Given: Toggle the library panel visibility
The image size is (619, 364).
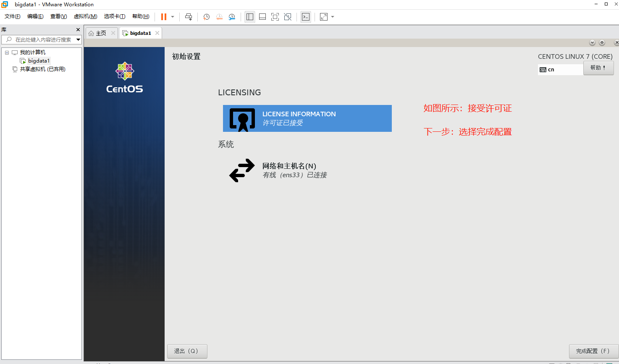Looking at the screenshot, I should click(249, 17).
